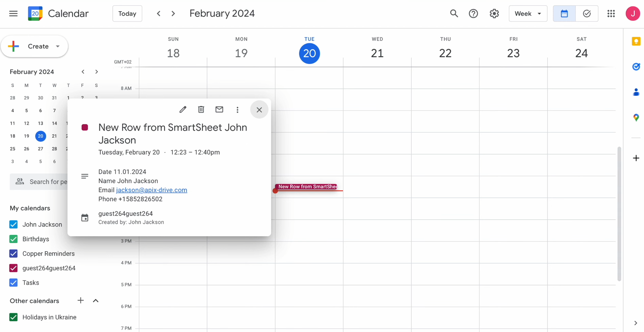The width and height of the screenshot is (644, 332).
Task: Select day 13 in the mini calendar
Action: (x=40, y=123)
